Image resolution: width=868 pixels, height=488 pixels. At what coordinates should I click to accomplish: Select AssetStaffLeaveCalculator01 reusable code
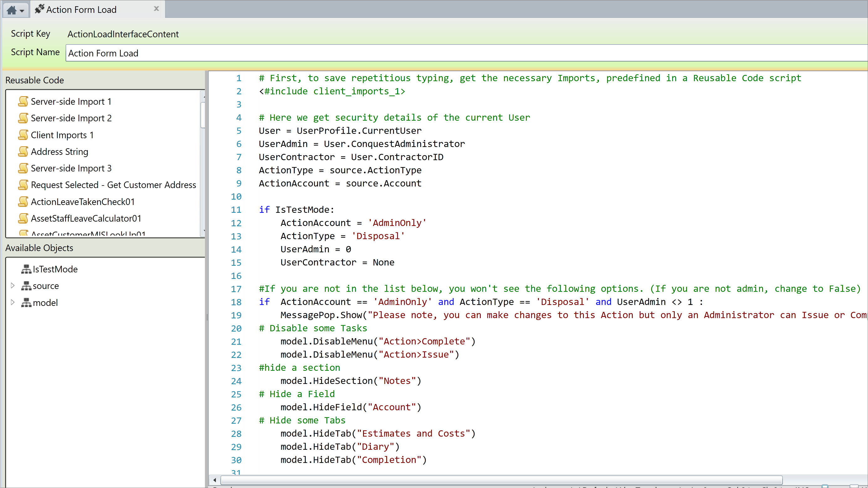86,218
